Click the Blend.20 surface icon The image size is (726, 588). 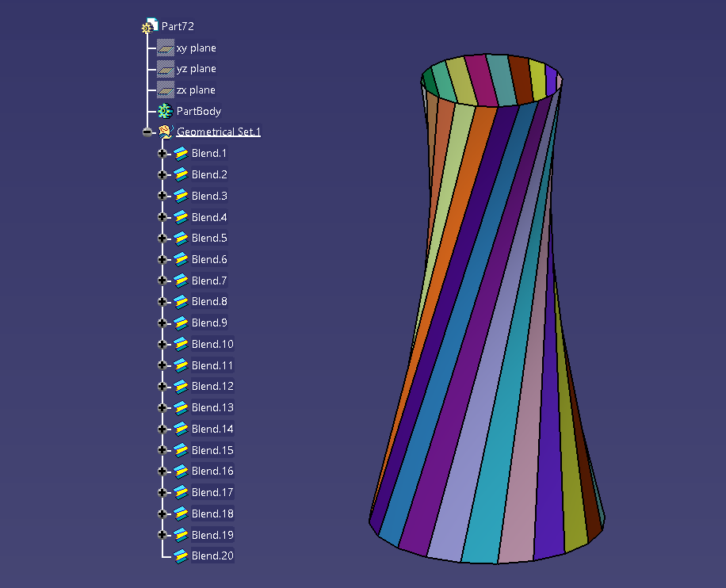pyautogui.click(x=181, y=556)
